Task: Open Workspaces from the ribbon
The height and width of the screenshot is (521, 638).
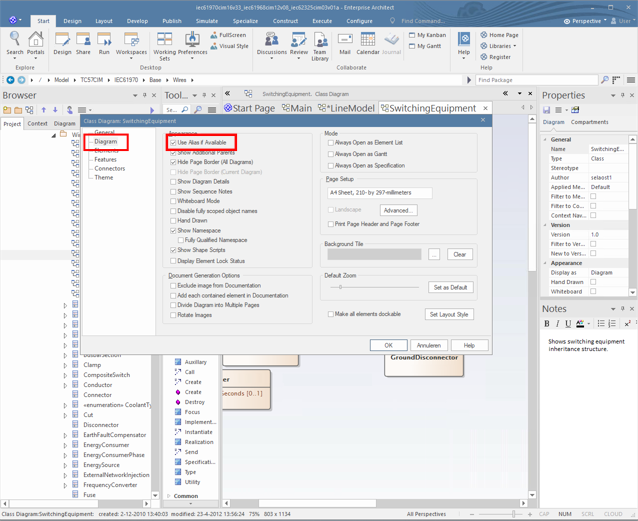Action: 131,44
